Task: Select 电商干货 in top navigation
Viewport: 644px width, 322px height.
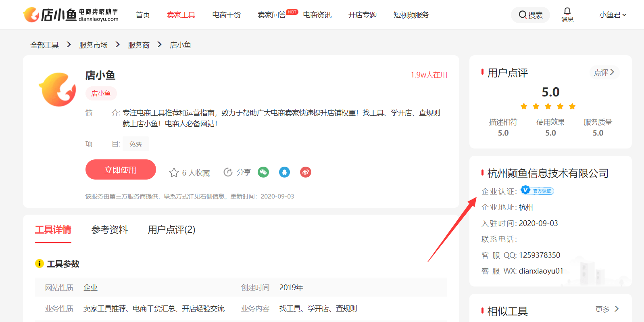Action: pyautogui.click(x=226, y=15)
